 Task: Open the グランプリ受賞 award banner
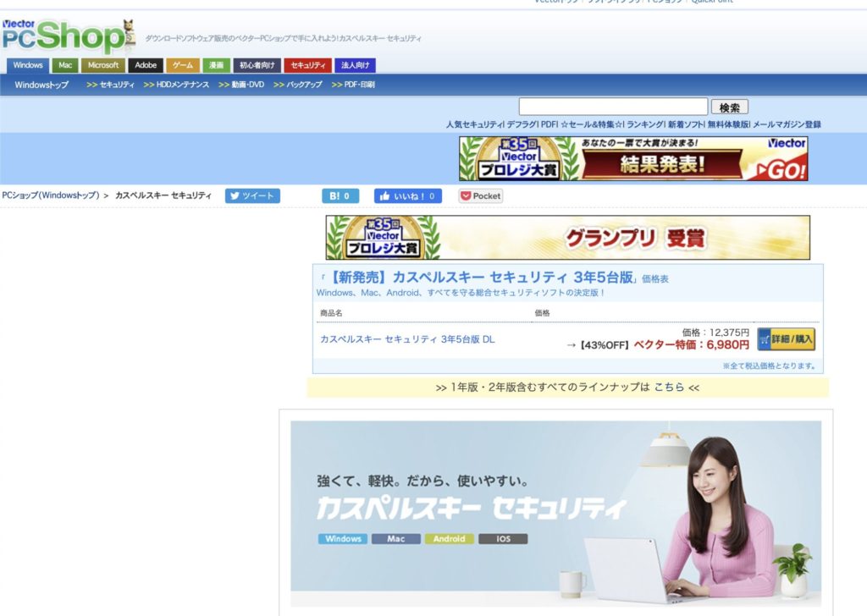coord(567,237)
